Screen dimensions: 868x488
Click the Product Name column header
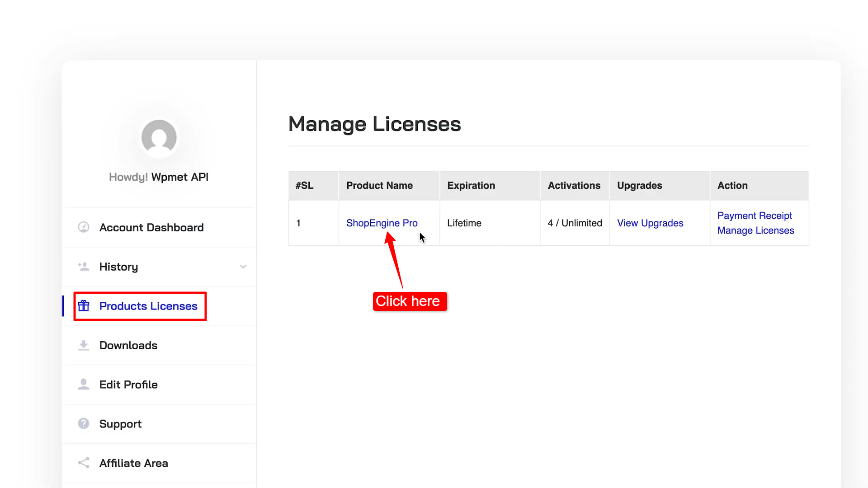389,186
